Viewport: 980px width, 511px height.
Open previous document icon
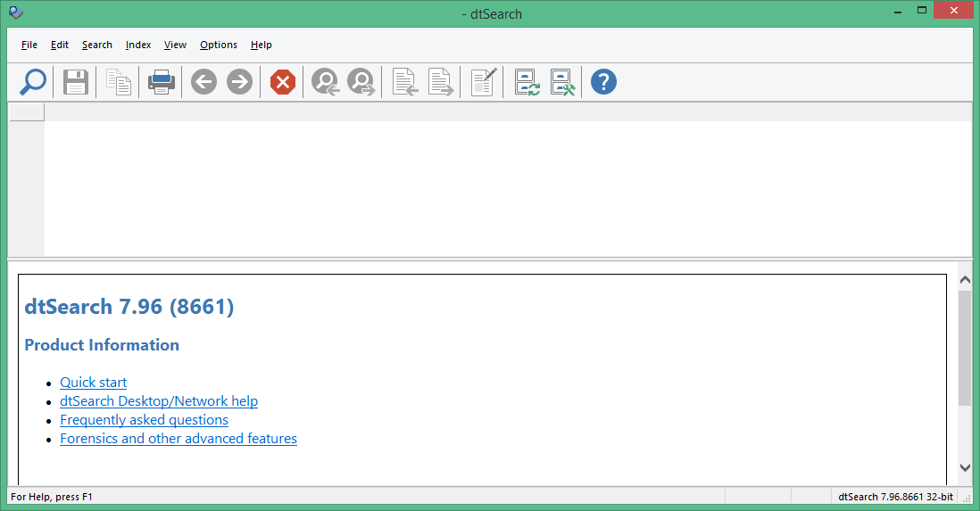click(404, 82)
